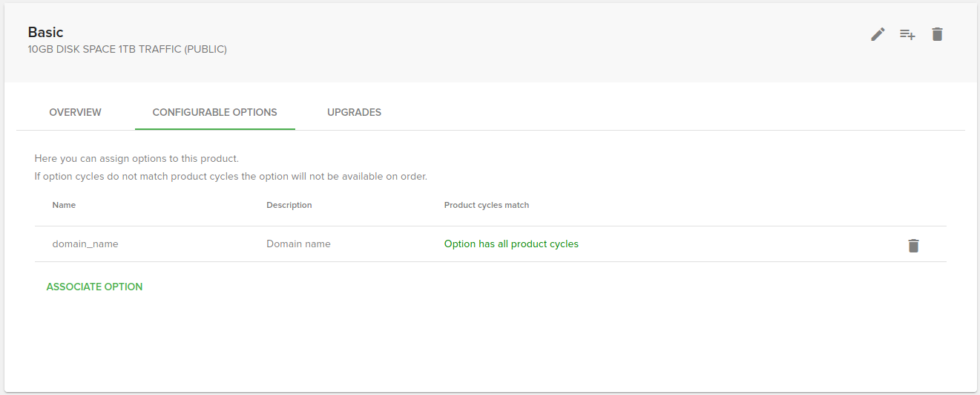Open the Upgrades tab
Image resolution: width=980 pixels, height=395 pixels.
click(354, 112)
